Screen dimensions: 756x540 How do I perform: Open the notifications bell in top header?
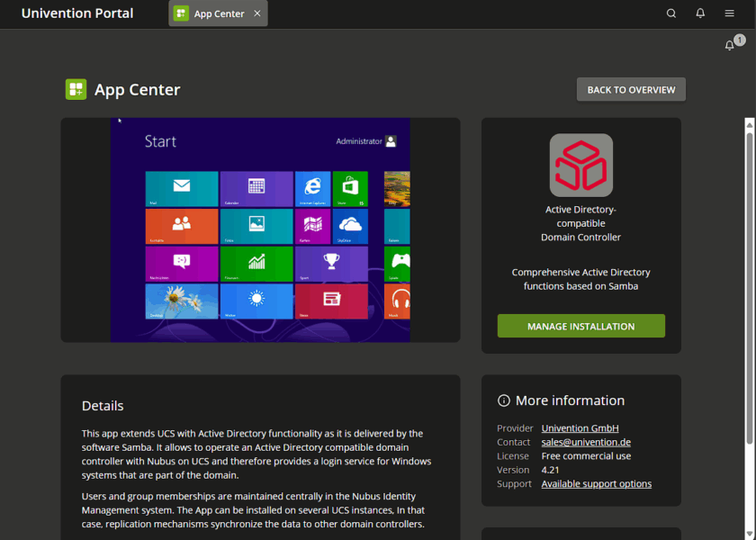700,13
